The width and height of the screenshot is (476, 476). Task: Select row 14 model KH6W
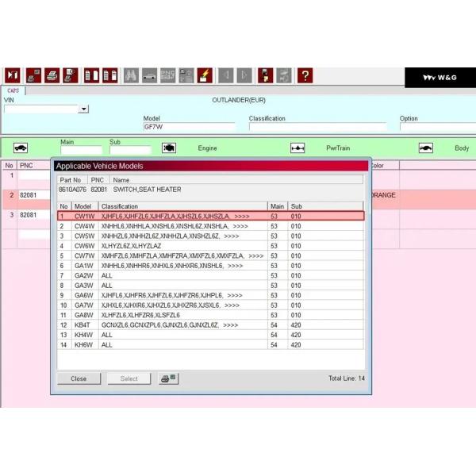(x=210, y=345)
